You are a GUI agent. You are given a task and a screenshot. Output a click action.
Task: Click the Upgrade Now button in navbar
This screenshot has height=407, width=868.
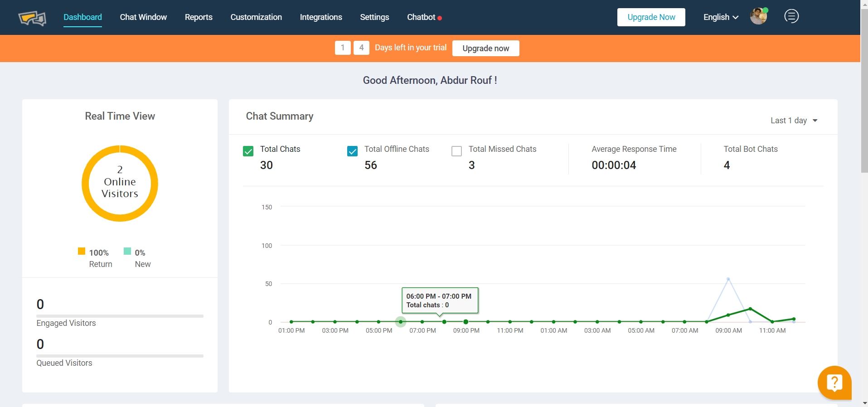click(x=651, y=17)
